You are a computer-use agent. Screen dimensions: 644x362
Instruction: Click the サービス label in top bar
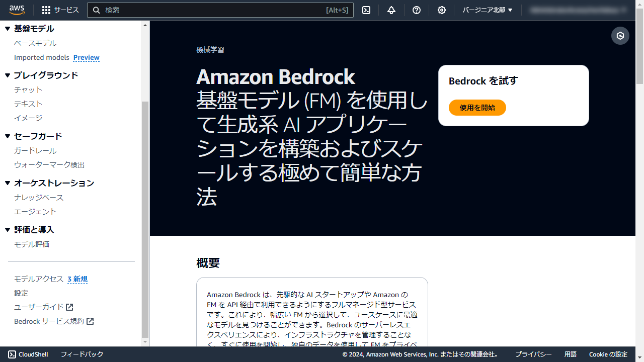click(66, 10)
